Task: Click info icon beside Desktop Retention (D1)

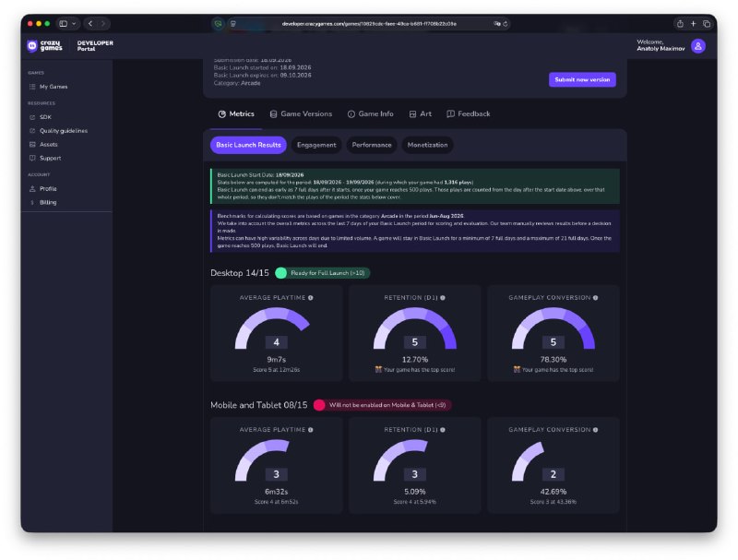Action: click(x=443, y=297)
